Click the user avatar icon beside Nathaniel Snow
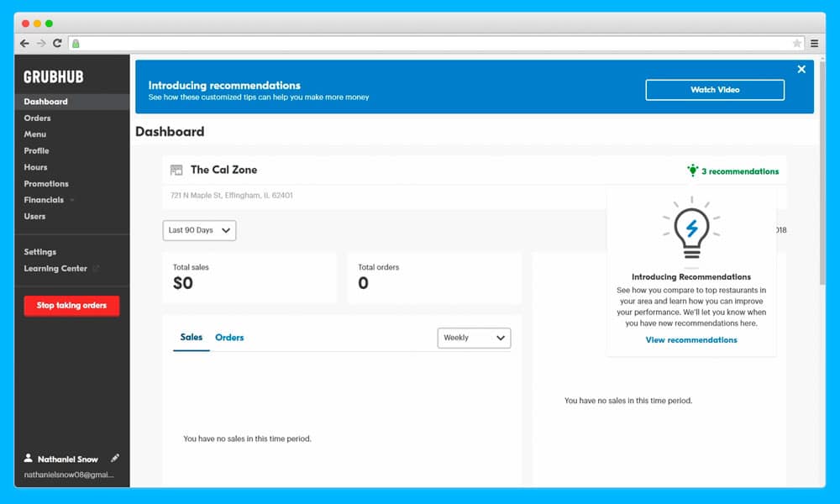The image size is (840, 504). (28, 458)
